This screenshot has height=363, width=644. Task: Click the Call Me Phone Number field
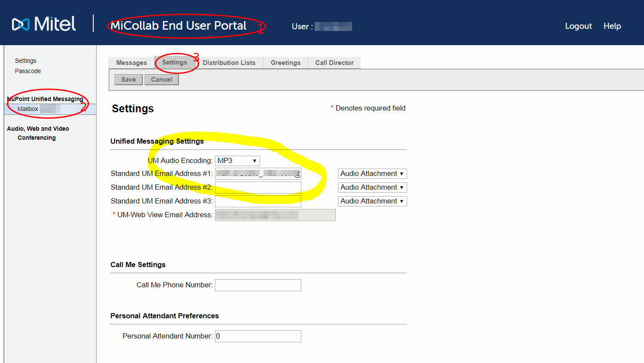point(258,285)
